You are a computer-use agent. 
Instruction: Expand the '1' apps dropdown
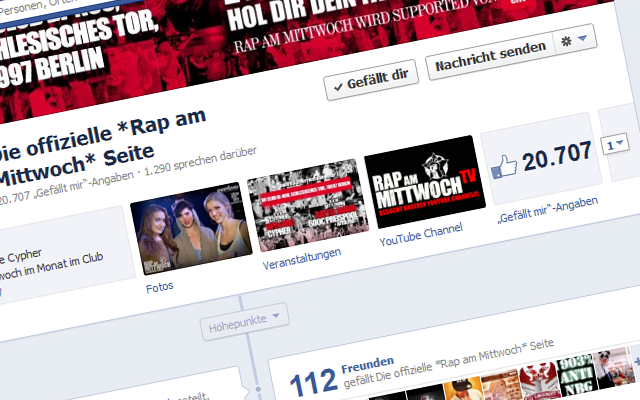[x=615, y=144]
